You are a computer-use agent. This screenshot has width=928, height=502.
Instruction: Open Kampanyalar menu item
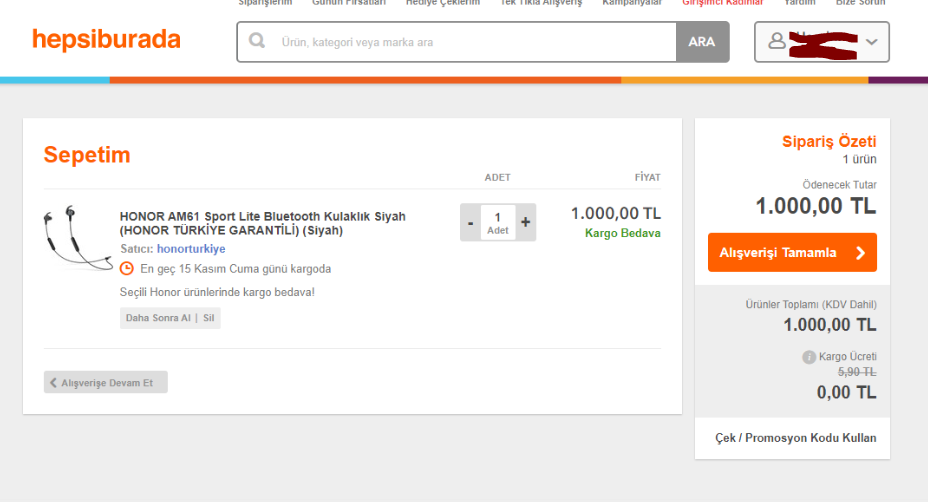[x=631, y=3]
